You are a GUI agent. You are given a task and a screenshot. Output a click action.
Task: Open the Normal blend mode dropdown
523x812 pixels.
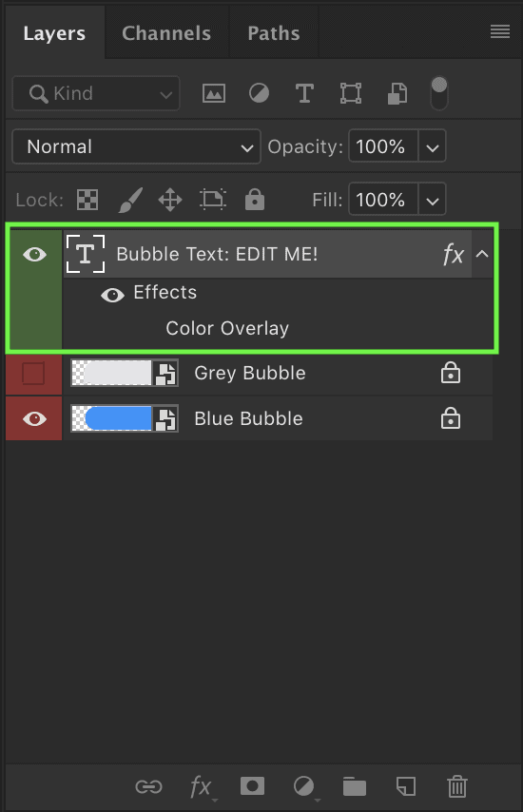136,146
